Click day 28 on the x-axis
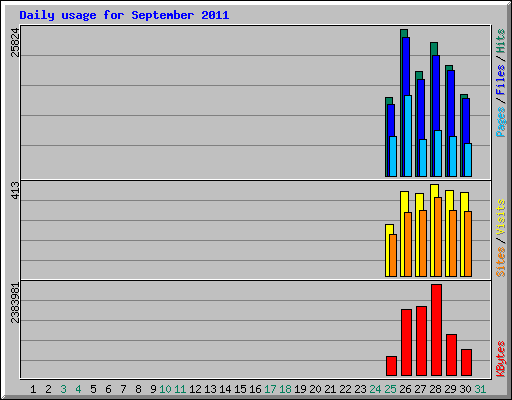The height and width of the screenshot is (400, 512). click(435, 389)
